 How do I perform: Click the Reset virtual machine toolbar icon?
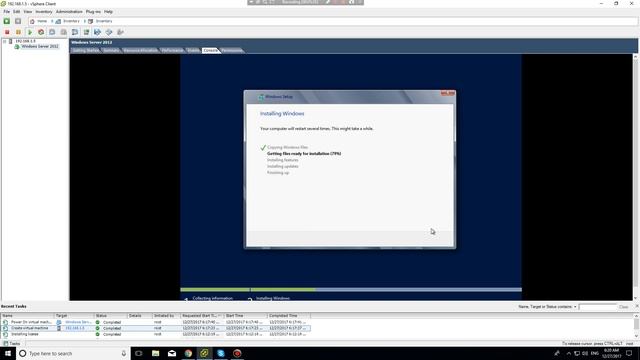41,32
